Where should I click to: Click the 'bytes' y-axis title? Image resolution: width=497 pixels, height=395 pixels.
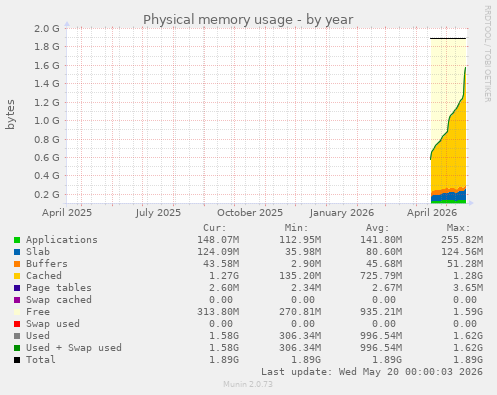tap(10, 114)
